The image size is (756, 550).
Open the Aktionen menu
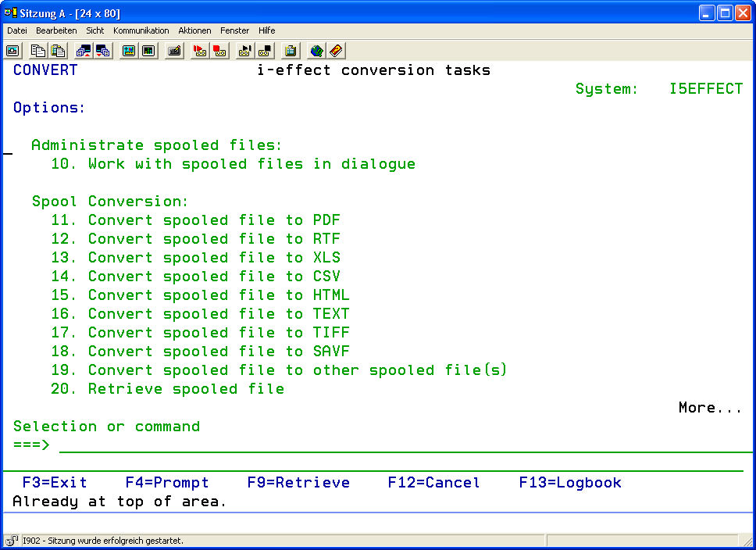click(194, 30)
